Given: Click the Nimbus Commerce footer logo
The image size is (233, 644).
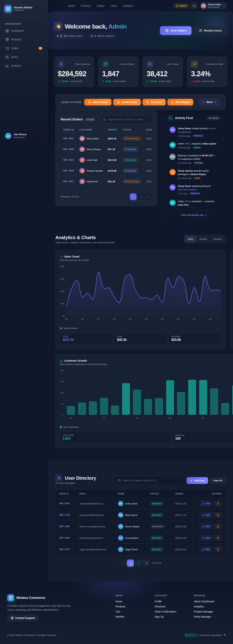Looking at the screenshot, I should coord(11,598).
